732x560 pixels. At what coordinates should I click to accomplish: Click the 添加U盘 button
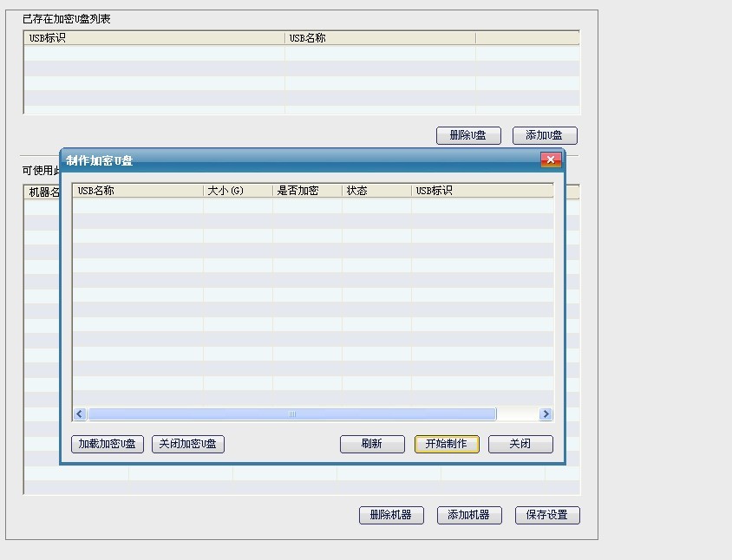click(x=545, y=135)
